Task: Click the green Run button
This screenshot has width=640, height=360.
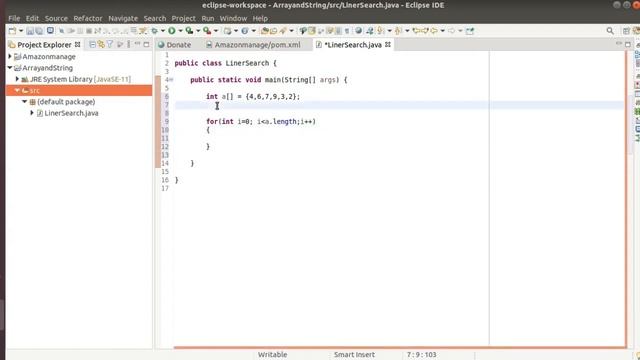Action: point(172,31)
